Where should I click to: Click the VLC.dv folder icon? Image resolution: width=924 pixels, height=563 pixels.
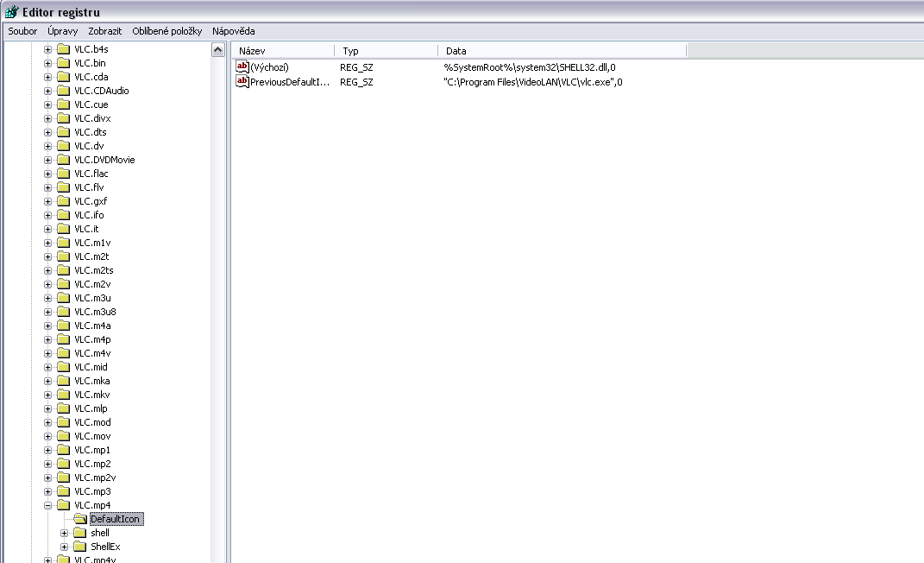[64, 146]
